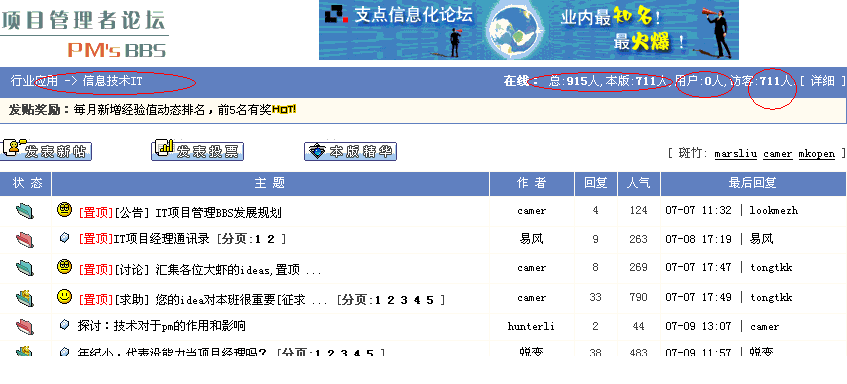Click the 主题 column header
Image resolution: width=847 pixels, height=384 pixels.
270,183
